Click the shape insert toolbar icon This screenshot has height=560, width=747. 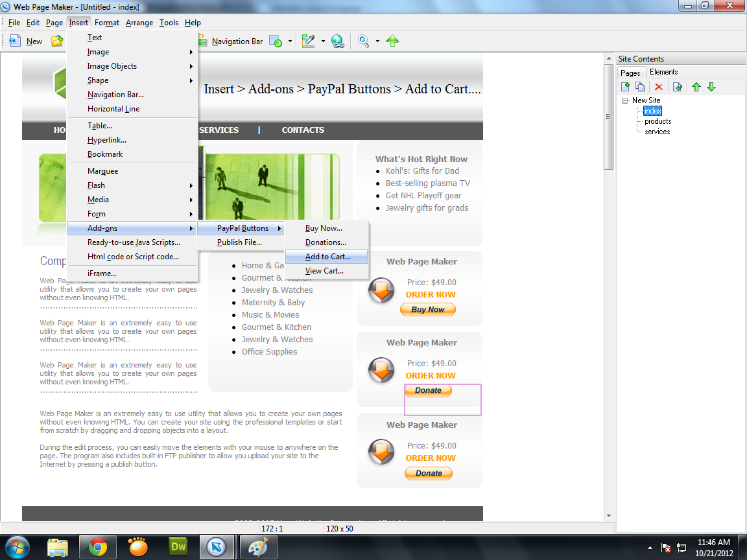pyautogui.click(x=276, y=41)
